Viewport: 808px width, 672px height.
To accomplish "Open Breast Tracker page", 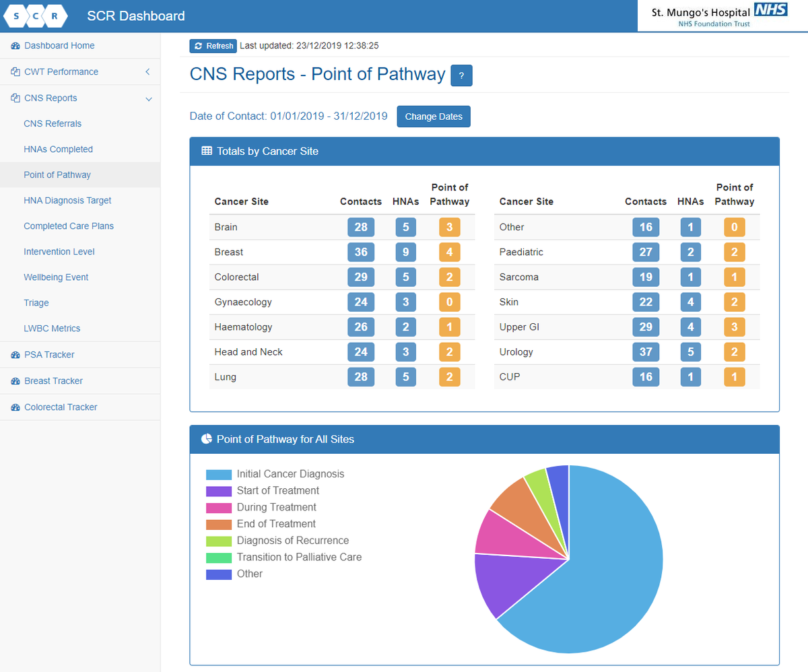I will click(54, 381).
